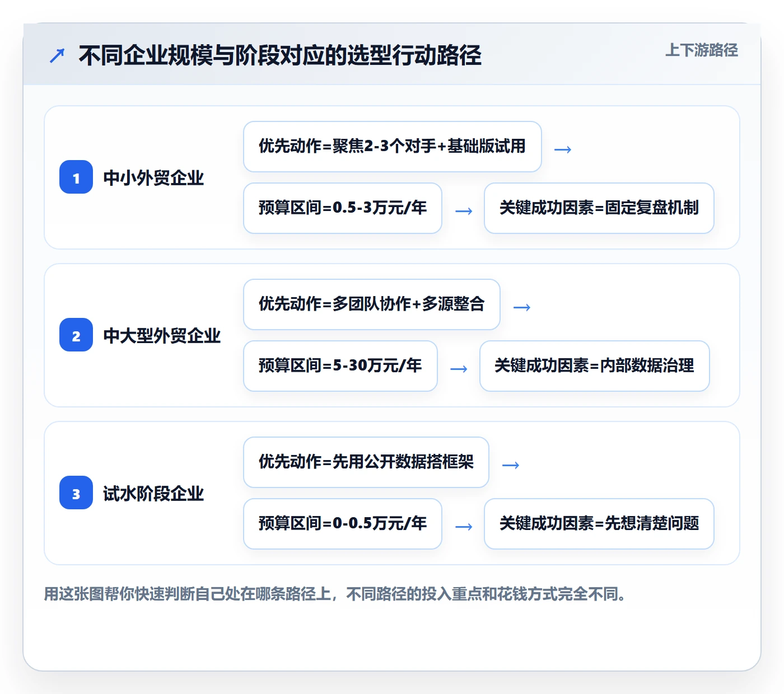Screen dimensions: 784x694
Task: Click the box 关键成功因素=先想清楚问题
Action: coord(599,524)
